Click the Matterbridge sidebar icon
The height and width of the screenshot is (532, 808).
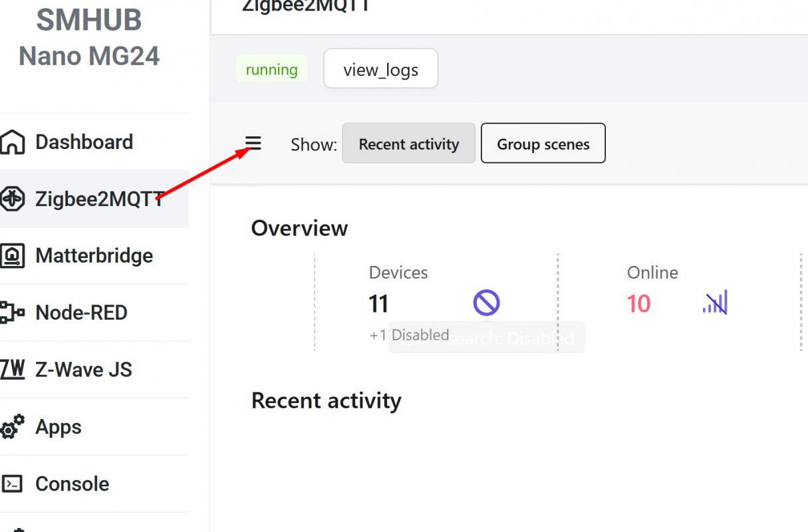pos(12,256)
